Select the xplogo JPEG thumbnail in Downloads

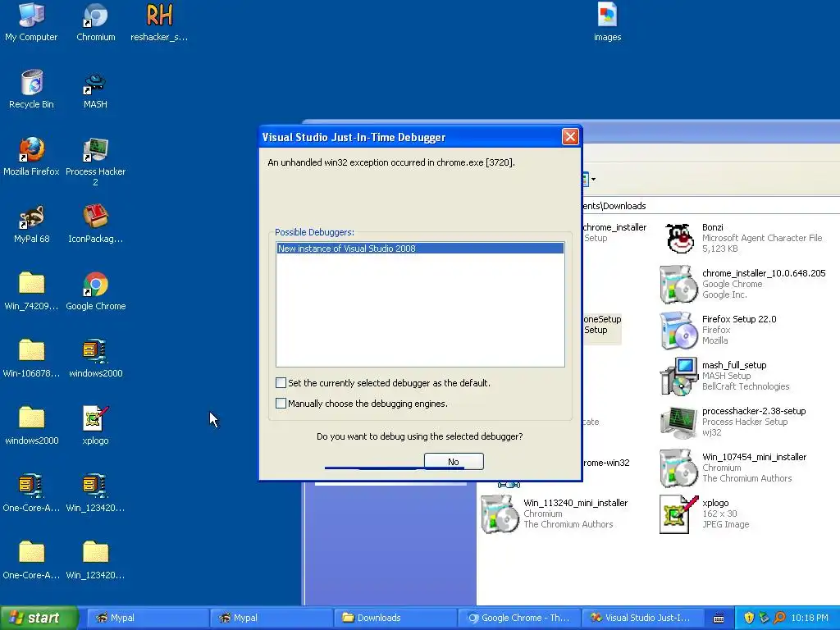tap(678, 515)
